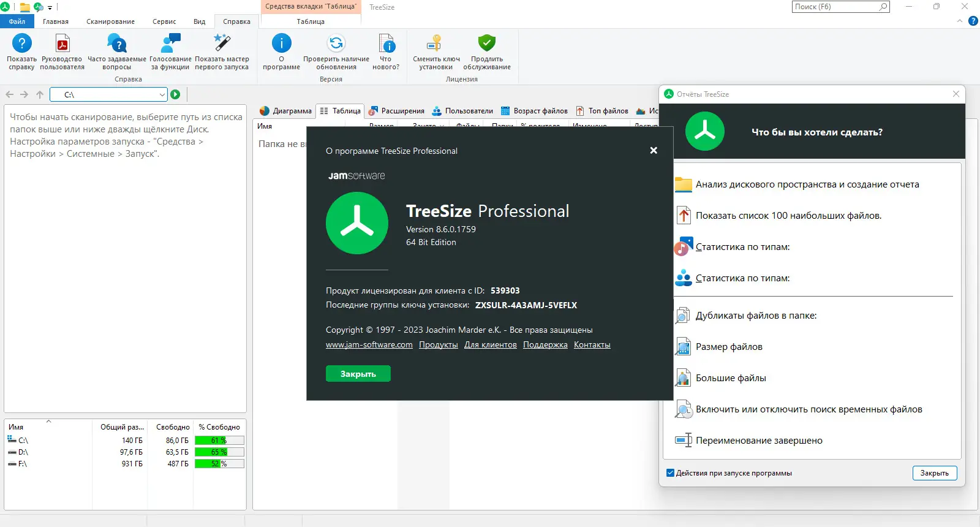The width and height of the screenshot is (980, 527).
Task: Click the TreeSize magnifier icon in quick access toolbar
Action: click(x=39, y=7)
